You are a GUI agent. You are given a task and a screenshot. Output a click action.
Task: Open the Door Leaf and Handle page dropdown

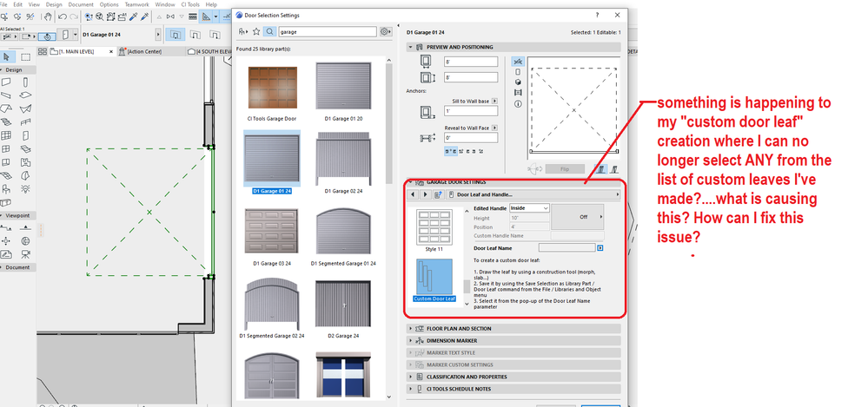(534, 194)
